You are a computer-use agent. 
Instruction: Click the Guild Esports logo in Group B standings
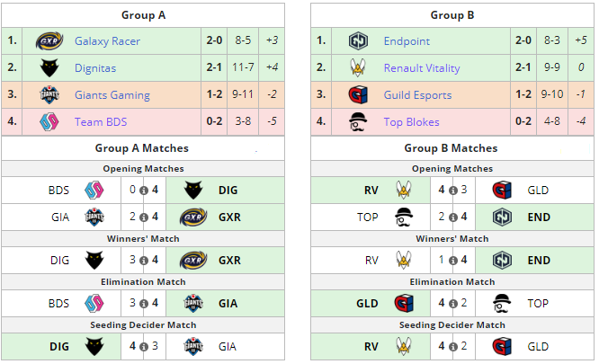tap(358, 95)
